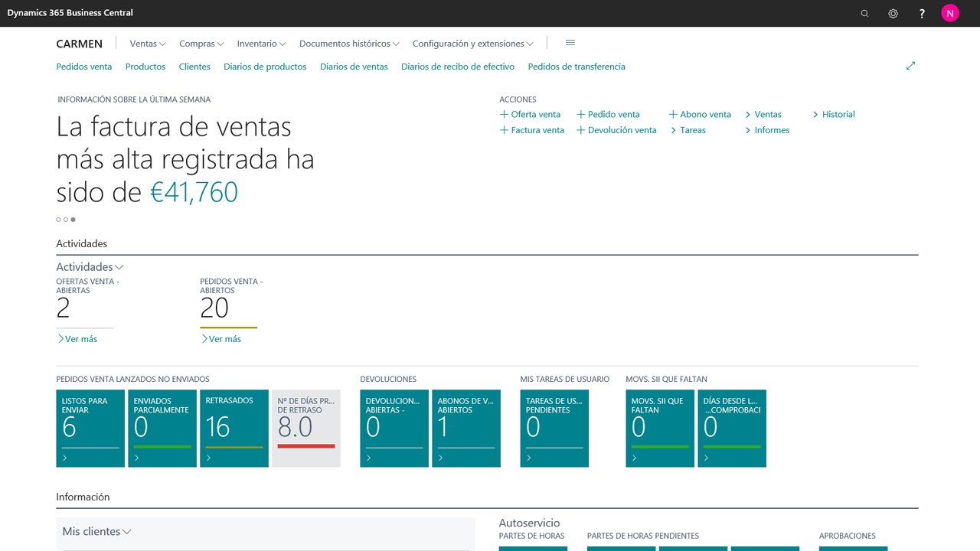The width and height of the screenshot is (980, 551).
Task: Open Pedidos venta navigation link
Action: (84, 67)
